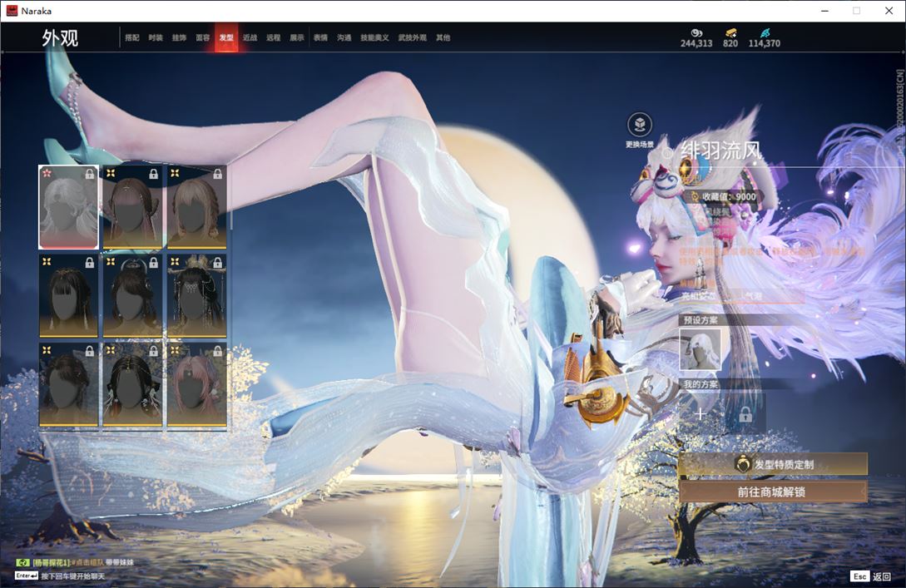The height and width of the screenshot is (588, 906).
Task: Add a new scheme with plus button
Action: (x=701, y=413)
